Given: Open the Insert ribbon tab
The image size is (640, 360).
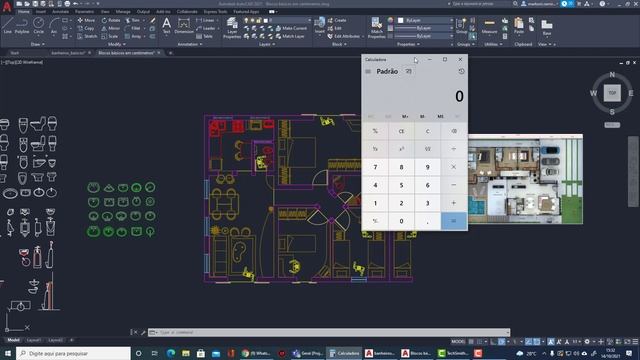Looking at the screenshot, I should click(x=41, y=11).
